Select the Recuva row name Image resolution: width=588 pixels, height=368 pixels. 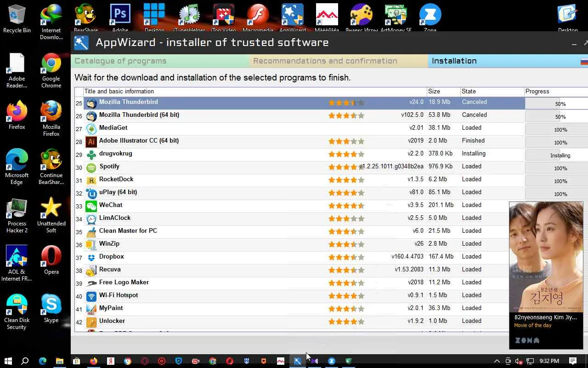click(110, 270)
